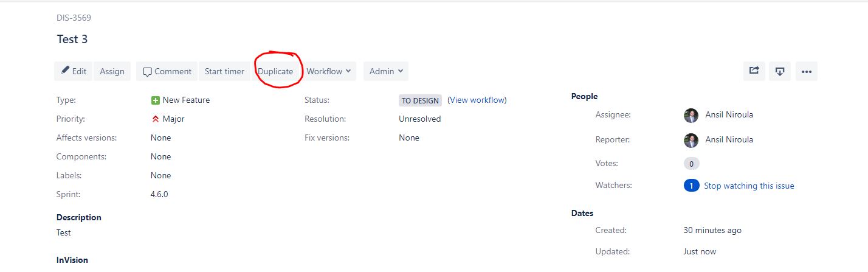Screen dimensions: 868x272
Task: Click the DIS-3569 issue key link
Action: point(74,18)
